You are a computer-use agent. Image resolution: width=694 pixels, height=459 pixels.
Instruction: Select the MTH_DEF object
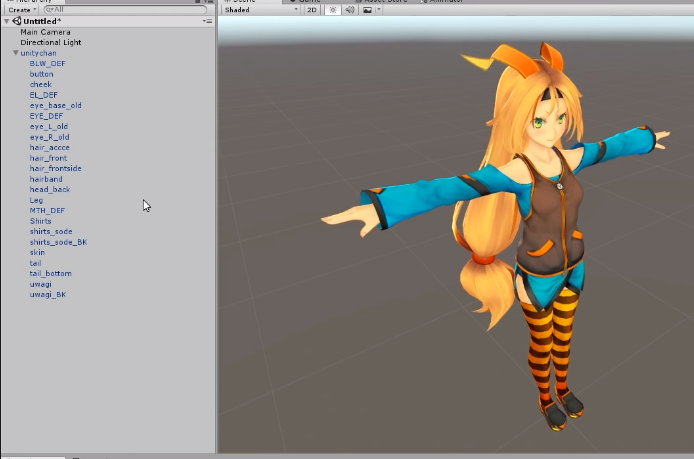click(x=47, y=211)
